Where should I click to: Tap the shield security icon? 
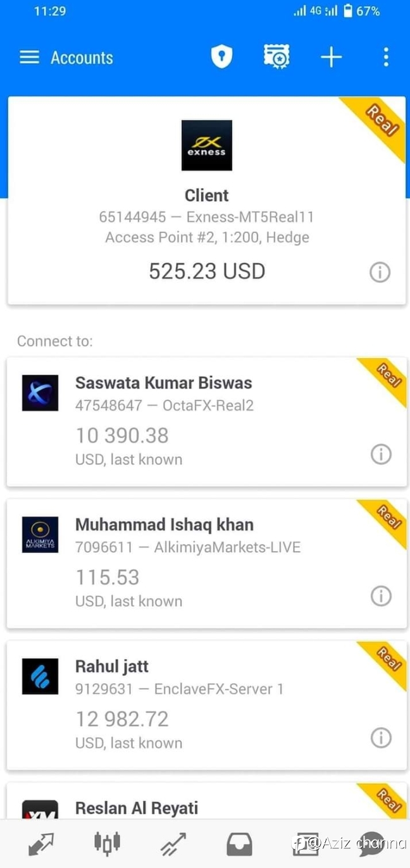click(221, 57)
